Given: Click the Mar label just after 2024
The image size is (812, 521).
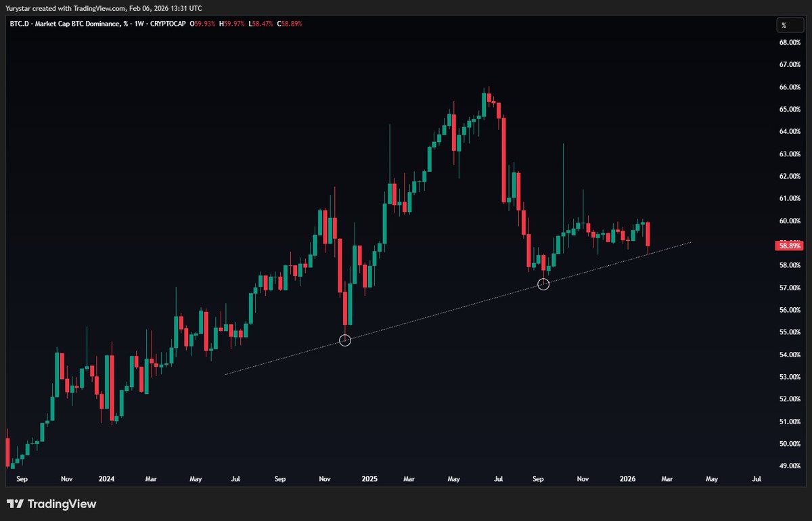Looking at the screenshot, I should (151, 479).
